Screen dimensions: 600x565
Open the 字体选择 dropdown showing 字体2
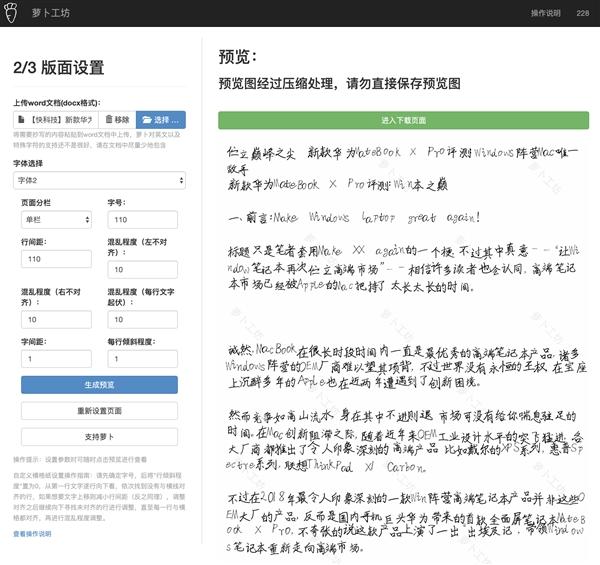[99, 180]
